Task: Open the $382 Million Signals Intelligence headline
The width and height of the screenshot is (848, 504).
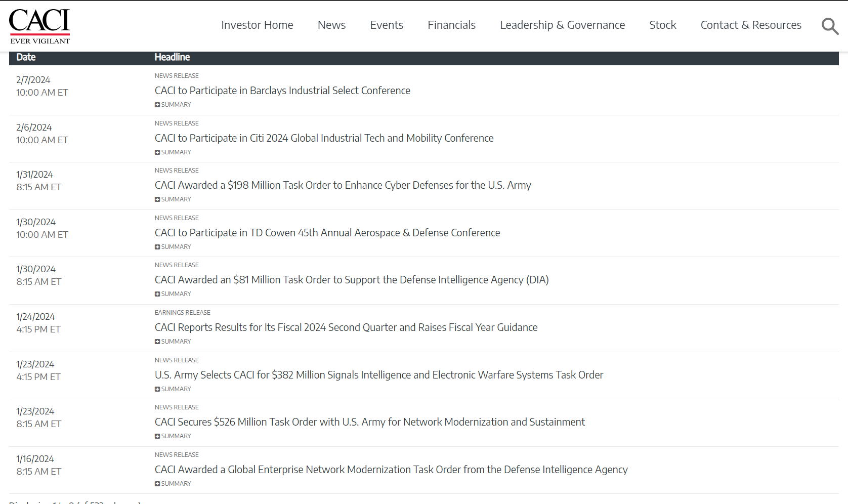Action: click(x=379, y=375)
